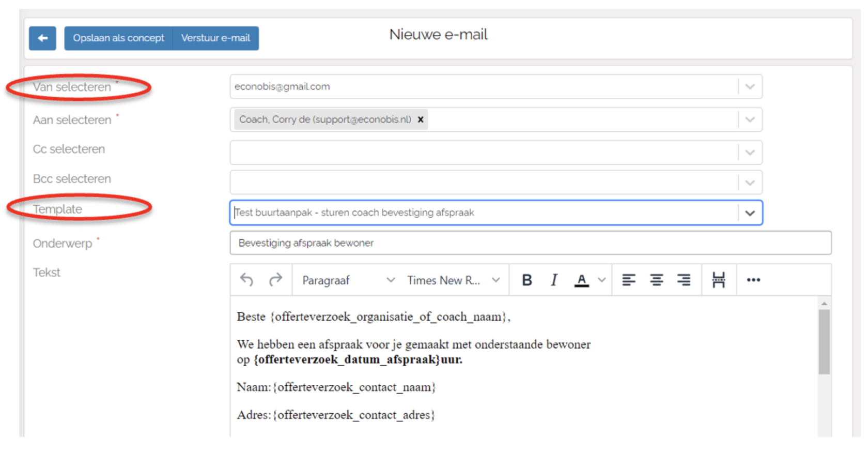Viewport: 868px width, 452px height.
Task: Redo the last edit in the editor
Action: pyautogui.click(x=275, y=280)
